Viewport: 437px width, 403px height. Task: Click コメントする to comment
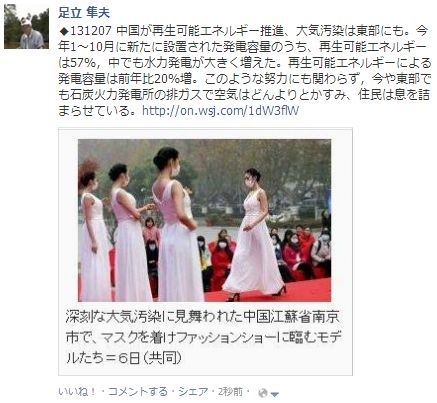(138, 392)
